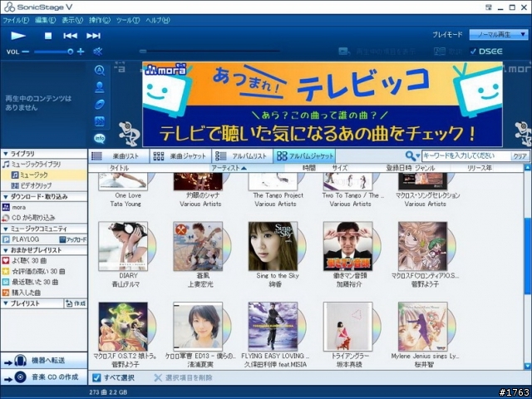The width and height of the screenshot is (532, 399).
Task: Collapse the ライブラリ section
Action: pyautogui.click(x=6, y=154)
